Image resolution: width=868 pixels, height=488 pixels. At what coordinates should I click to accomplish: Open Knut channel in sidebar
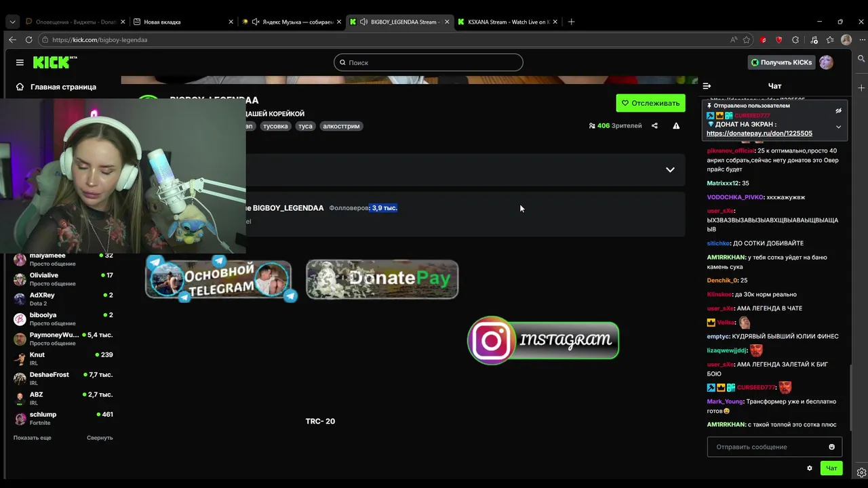point(63,359)
